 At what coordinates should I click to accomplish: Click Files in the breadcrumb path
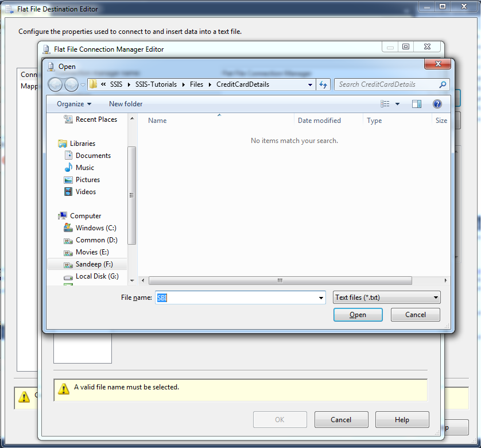pyautogui.click(x=196, y=84)
